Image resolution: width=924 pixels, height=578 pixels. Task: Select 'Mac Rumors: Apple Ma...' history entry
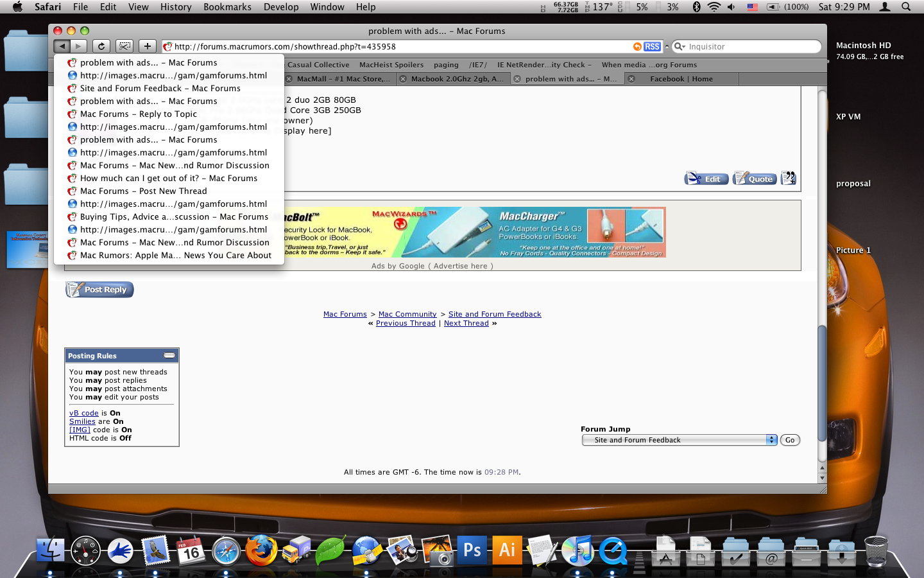tap(169, 255)
